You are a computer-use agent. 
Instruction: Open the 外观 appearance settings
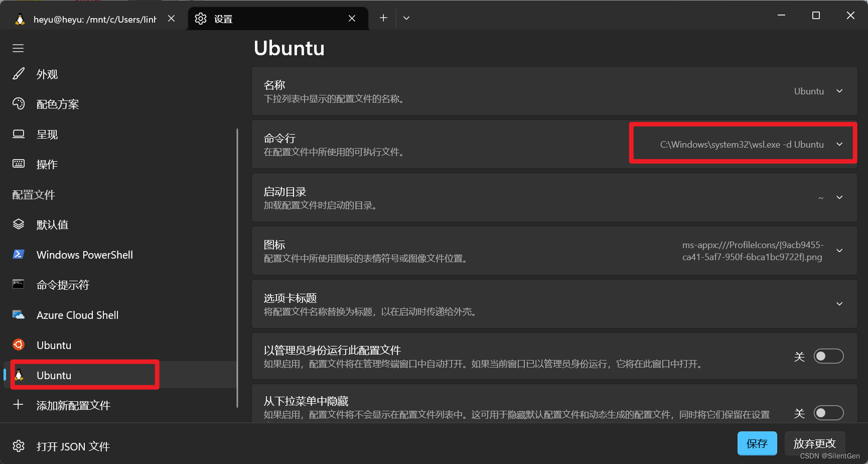[x=119, y=74]
